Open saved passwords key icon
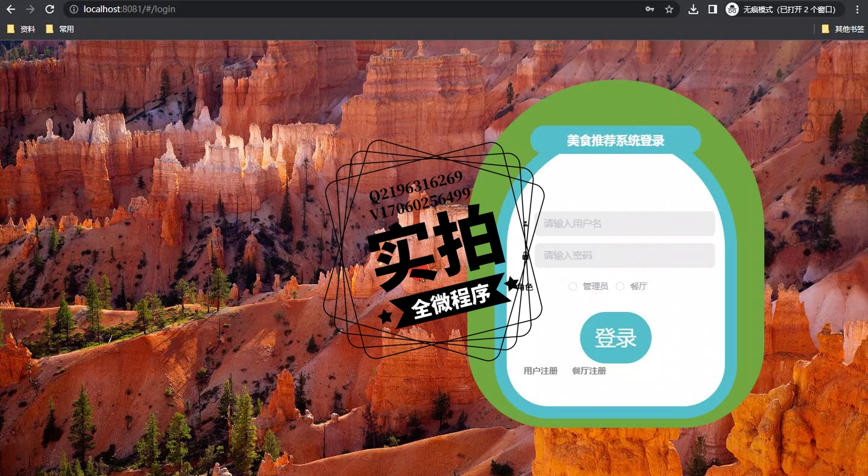This screenshot has width=868, height=476. coord(650,10)
